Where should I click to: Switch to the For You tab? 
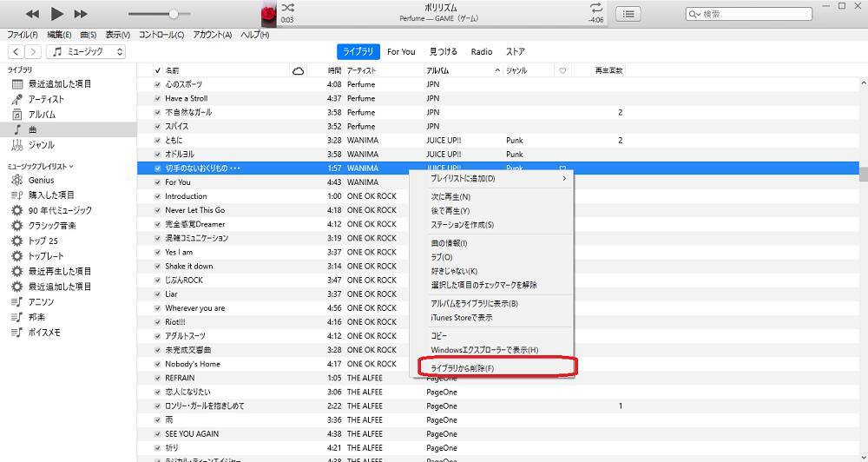click(401, 52)
